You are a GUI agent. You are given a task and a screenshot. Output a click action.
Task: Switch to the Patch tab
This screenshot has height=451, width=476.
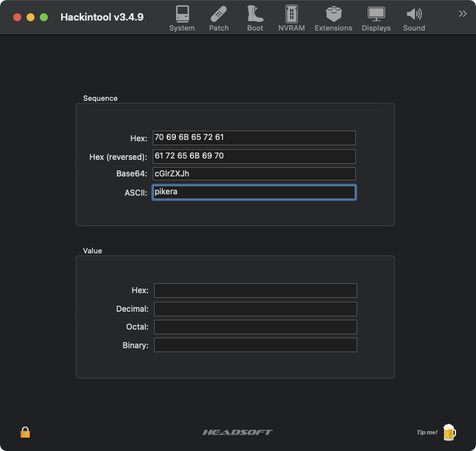218,19
